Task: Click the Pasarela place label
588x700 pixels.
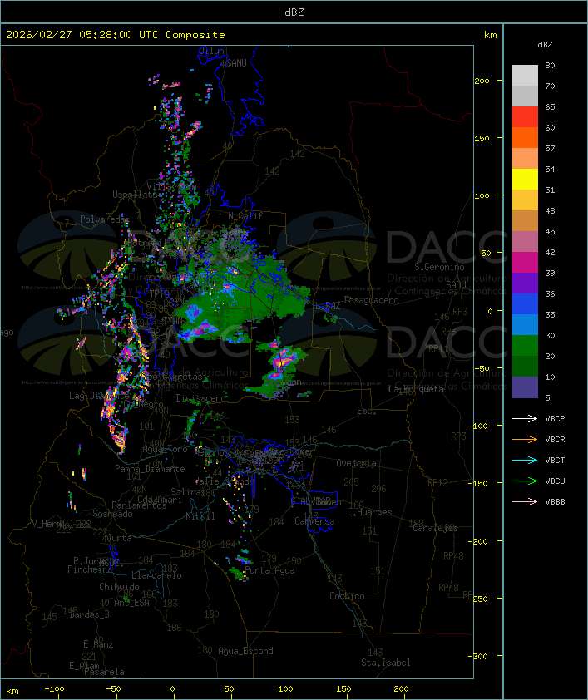Action: tap(104, 672)
